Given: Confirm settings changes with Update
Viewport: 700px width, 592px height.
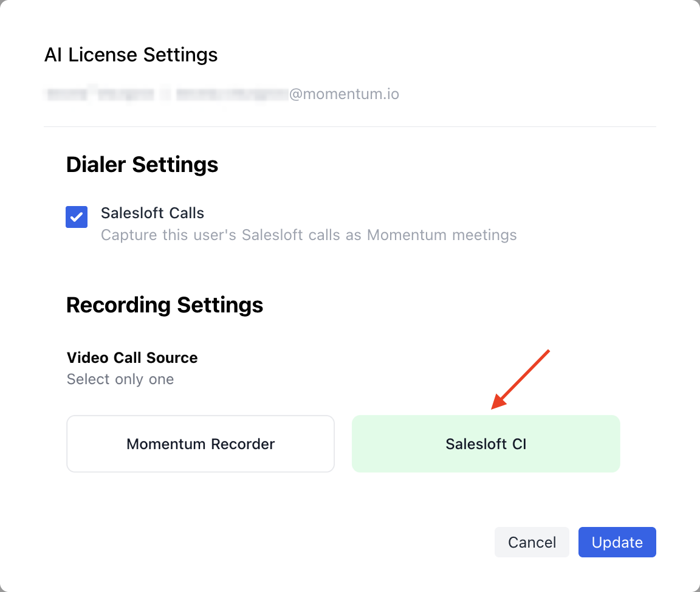Looking at the screenshot, I should [x=617, y=542].
